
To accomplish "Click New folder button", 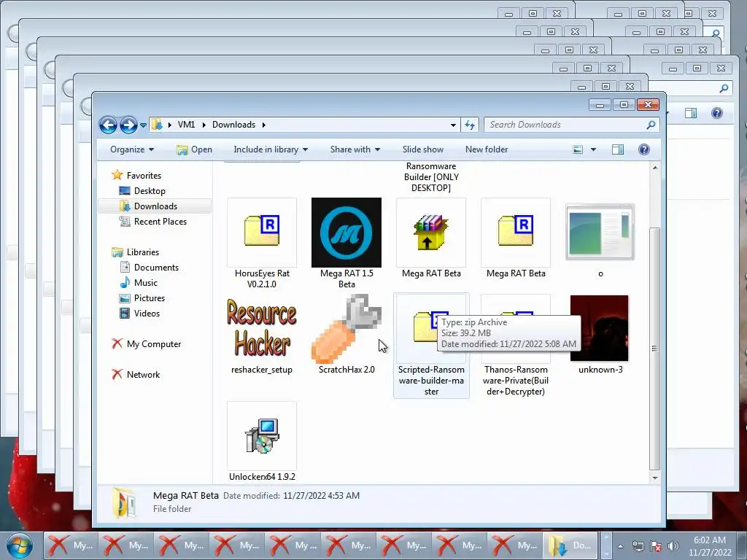I will click(x=487, y=149).
